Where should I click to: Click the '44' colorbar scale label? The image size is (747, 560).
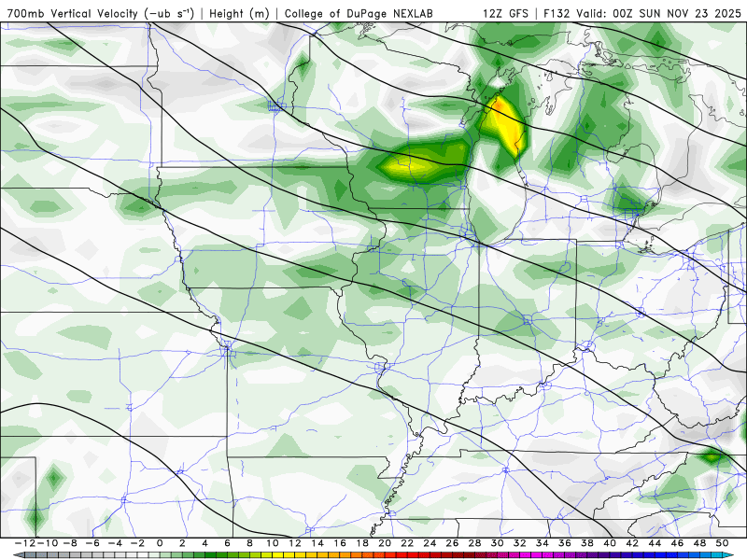(x=655, y=543)
